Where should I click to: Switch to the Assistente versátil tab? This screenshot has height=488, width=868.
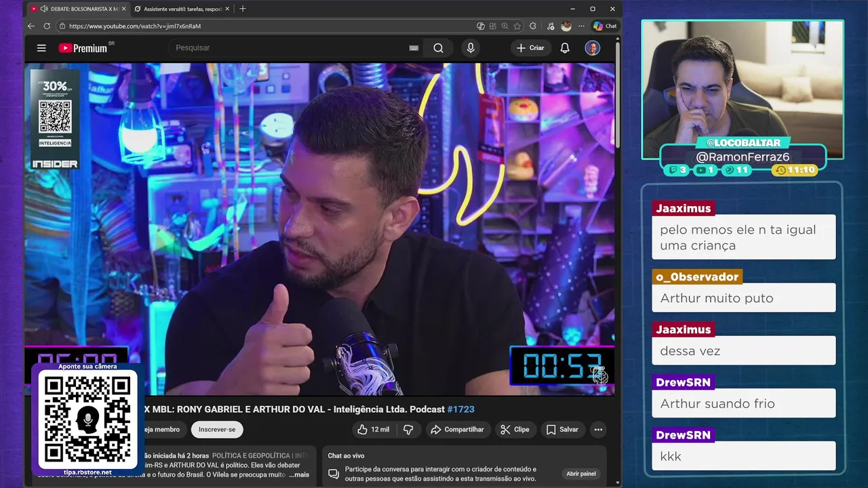pos(180,9)
